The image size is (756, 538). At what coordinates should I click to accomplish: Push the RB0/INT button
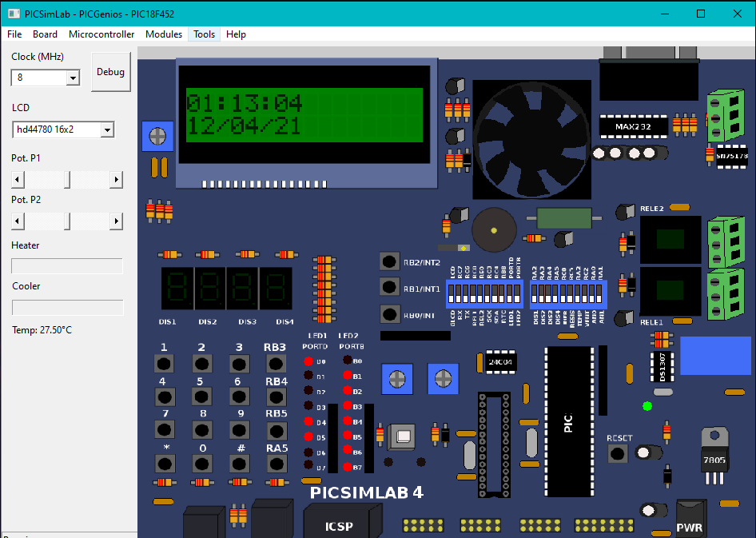(389, 314)
